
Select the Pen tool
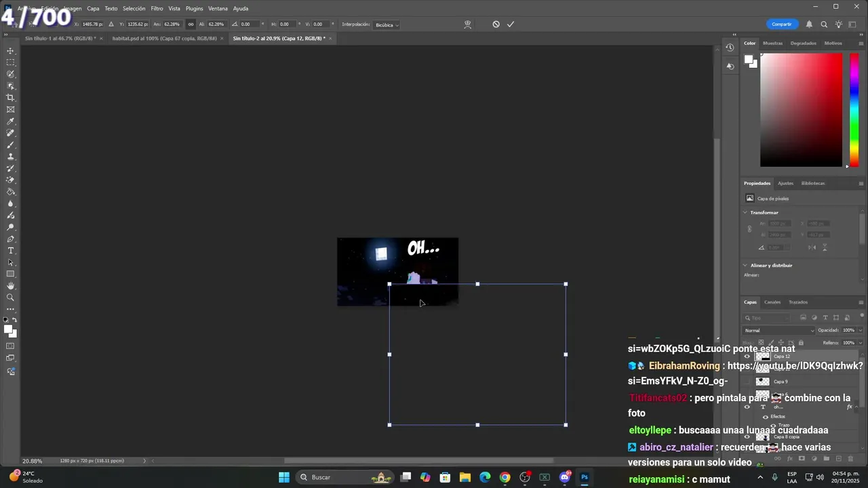pyautogui.click(x=10, y=239)
